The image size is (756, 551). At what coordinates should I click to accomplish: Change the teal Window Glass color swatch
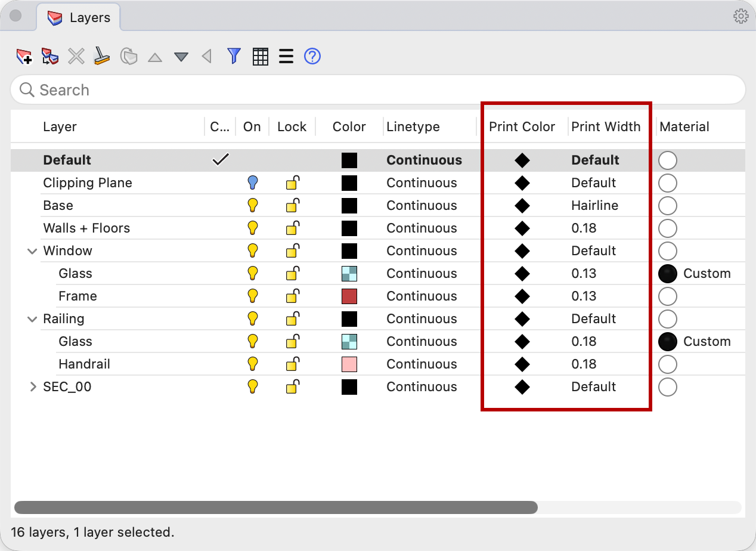(349, 274)
